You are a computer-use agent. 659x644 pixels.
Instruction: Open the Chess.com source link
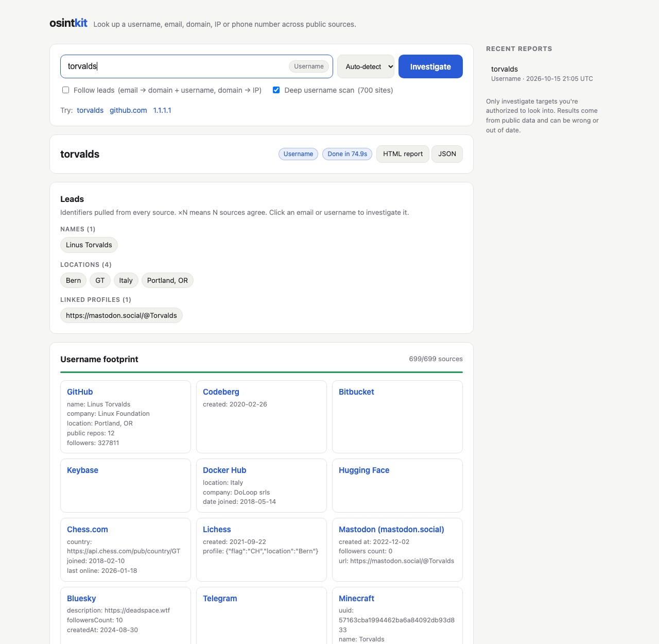pos(88,530)
